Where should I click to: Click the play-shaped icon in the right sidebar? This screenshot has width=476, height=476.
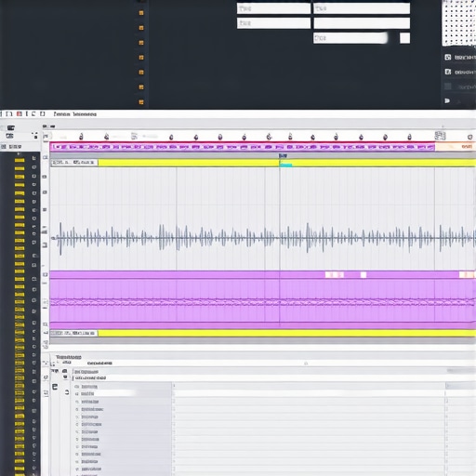coord(447,100)
